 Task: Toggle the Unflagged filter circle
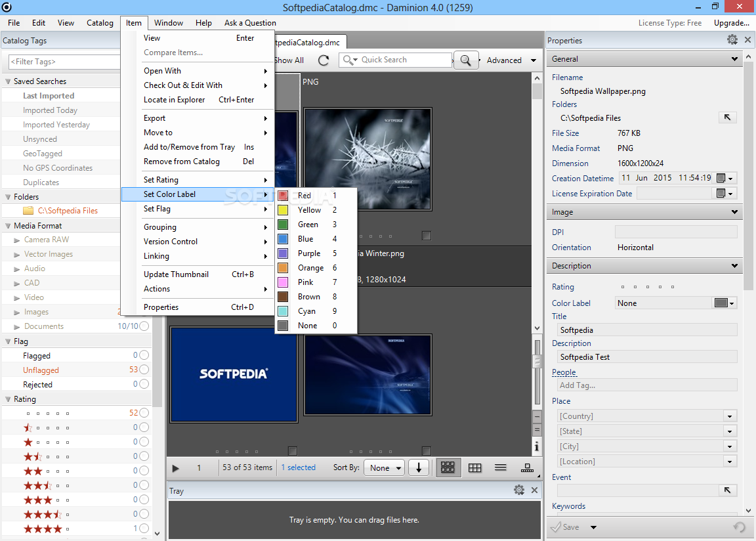(x=144, y=370)
